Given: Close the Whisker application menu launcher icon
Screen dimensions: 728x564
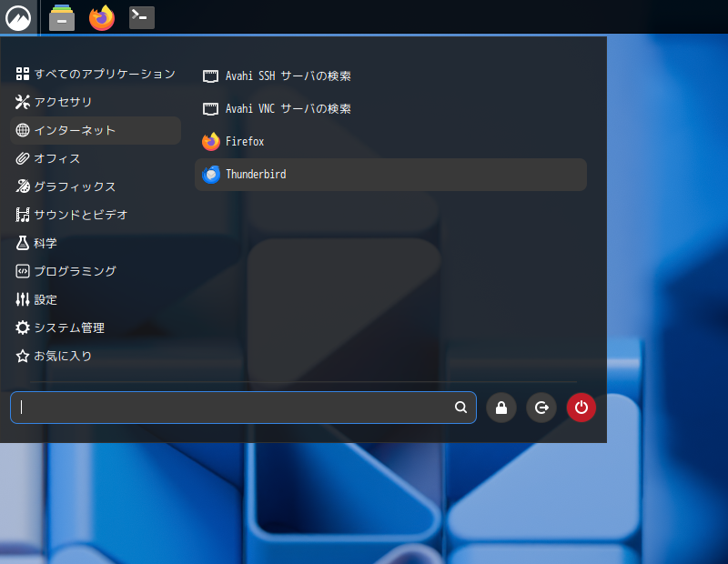Looking at the screenshot, I should coord(18,17).
